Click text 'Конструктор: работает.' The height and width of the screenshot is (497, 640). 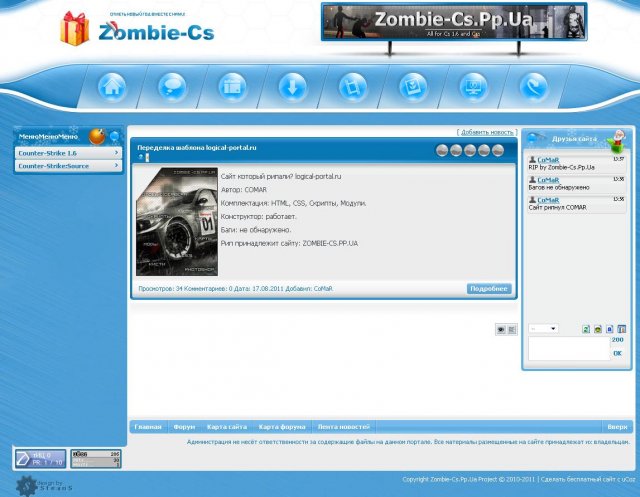tap(258, 217)
